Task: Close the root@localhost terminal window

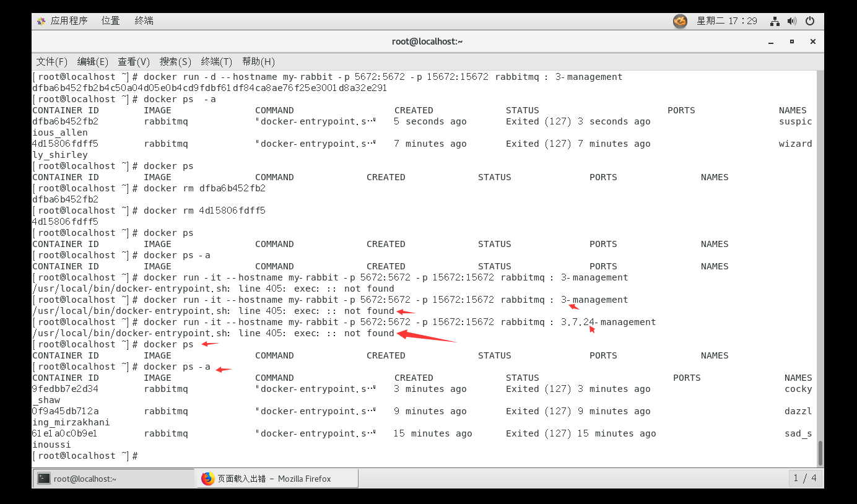Action: [812, 41]
